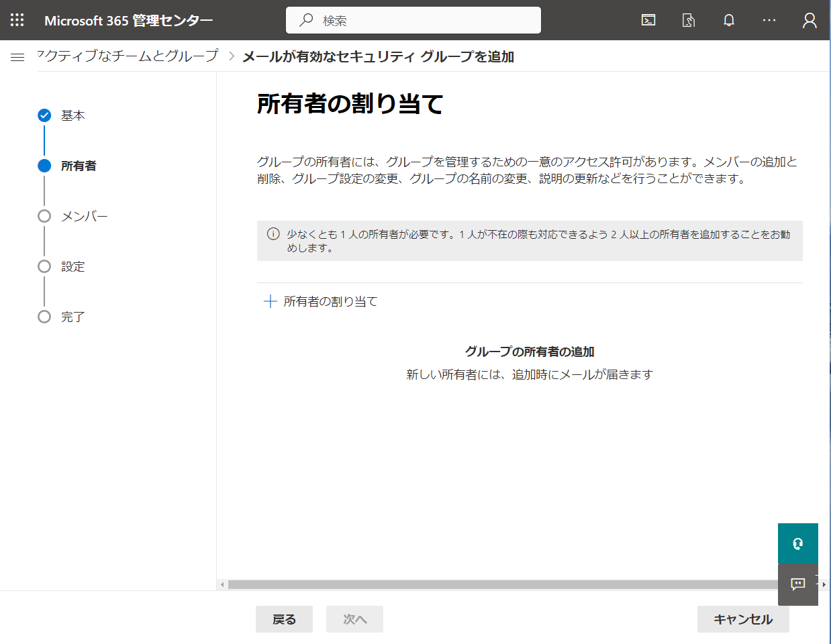Screen dimensions: 831x644
Task: Click the info icon in the notice banner
Action: pos(273,234)
